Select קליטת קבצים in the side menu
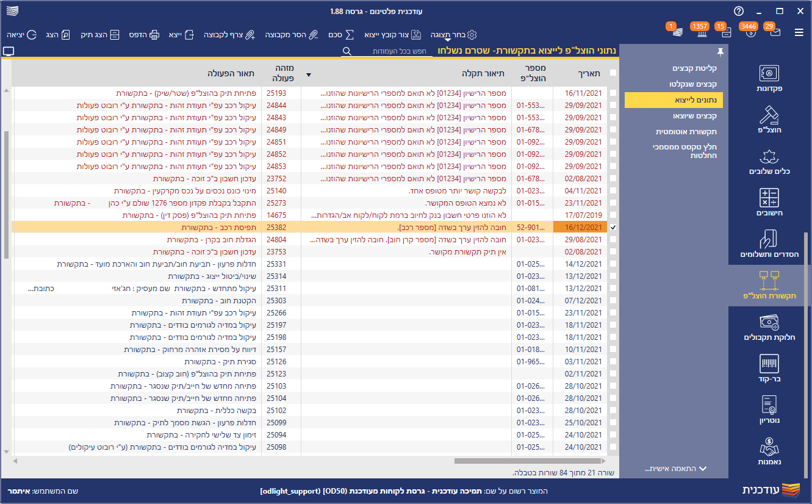The image size is (812, 504). click(694, 68)
